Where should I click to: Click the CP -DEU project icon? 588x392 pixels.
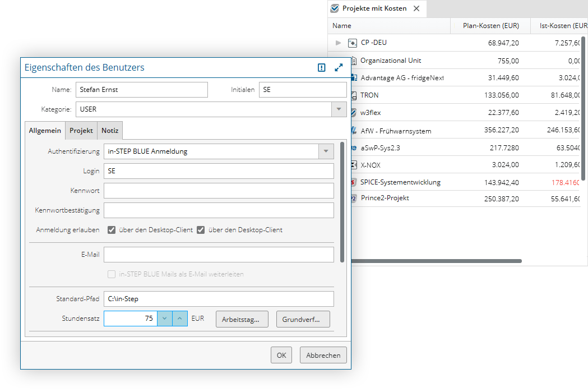click(353, 43)
